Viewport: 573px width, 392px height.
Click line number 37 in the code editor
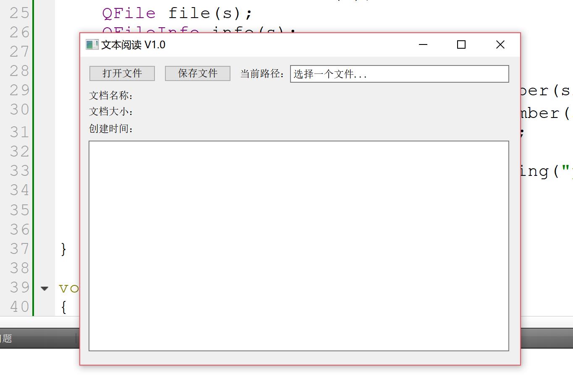click(x=19, y=249)
